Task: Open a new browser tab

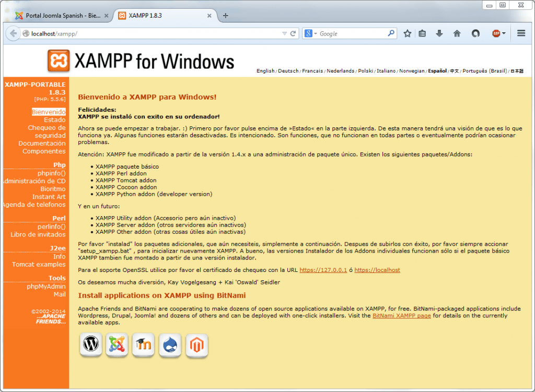Action: [226, 16]
